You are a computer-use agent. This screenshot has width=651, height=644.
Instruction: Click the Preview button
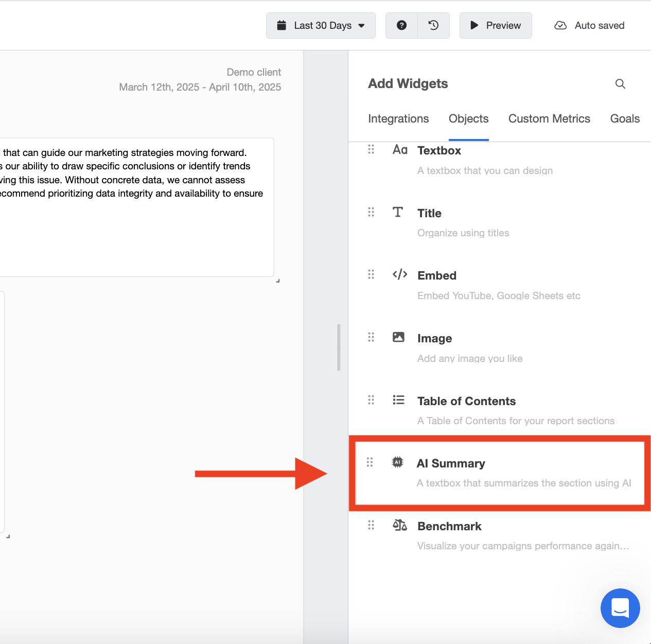tap(495, 25)
